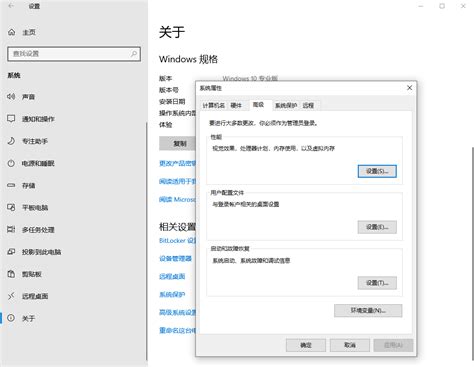The width and height of the screenshot is (474, 367).
Task: Open the 设备管理器 link
Action: 175,258
